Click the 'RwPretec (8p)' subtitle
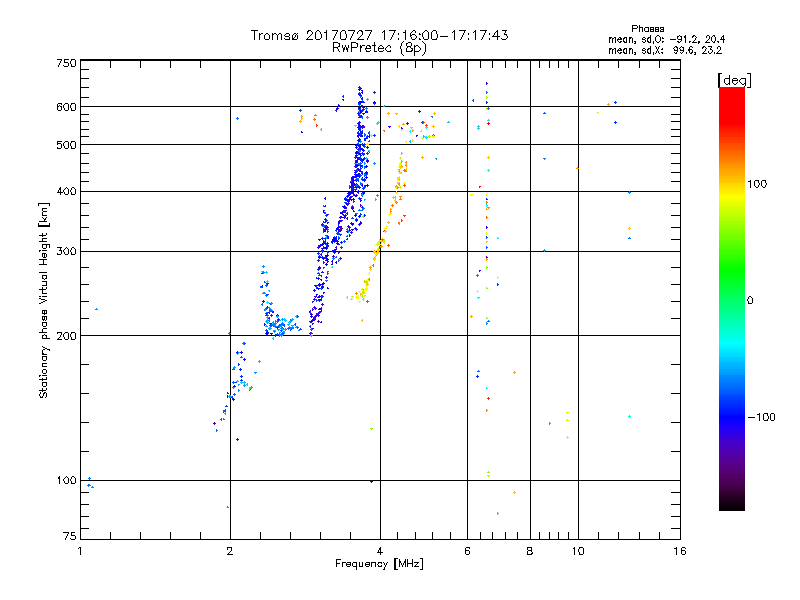Image resolution: width=800 pixels, height=600 pixels. pos(379,48)
